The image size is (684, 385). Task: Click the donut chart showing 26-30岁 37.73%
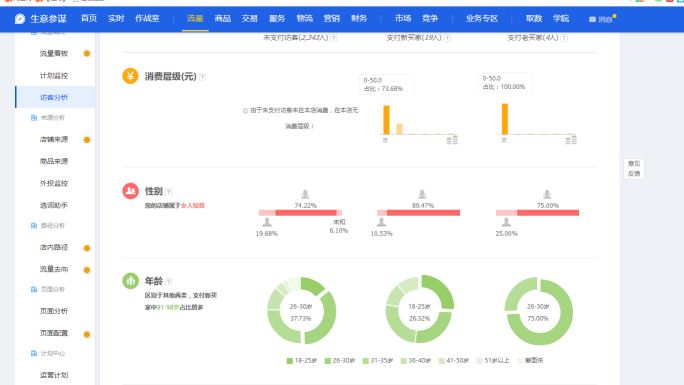[x=301, y=311]
